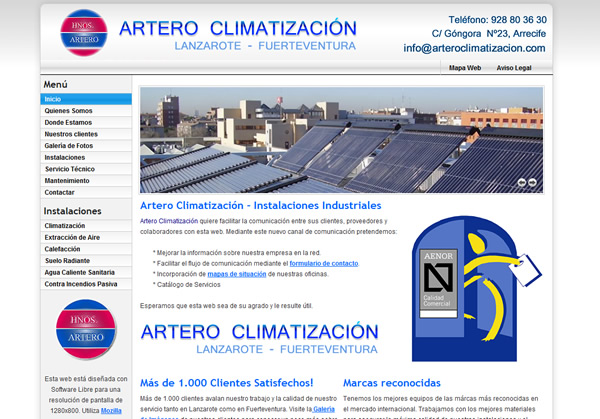
Task: Click the solar panels slideshow image
Action: coord(341,140)
